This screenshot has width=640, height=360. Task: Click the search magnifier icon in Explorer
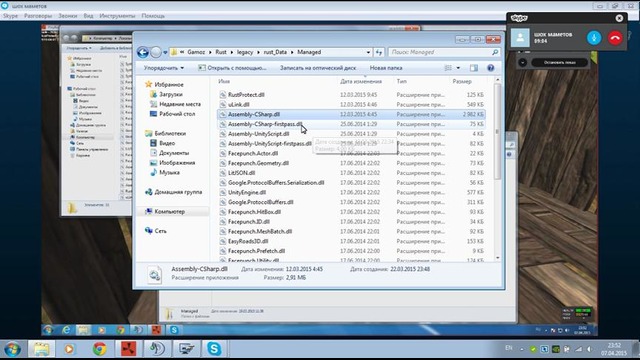point(495,52)
